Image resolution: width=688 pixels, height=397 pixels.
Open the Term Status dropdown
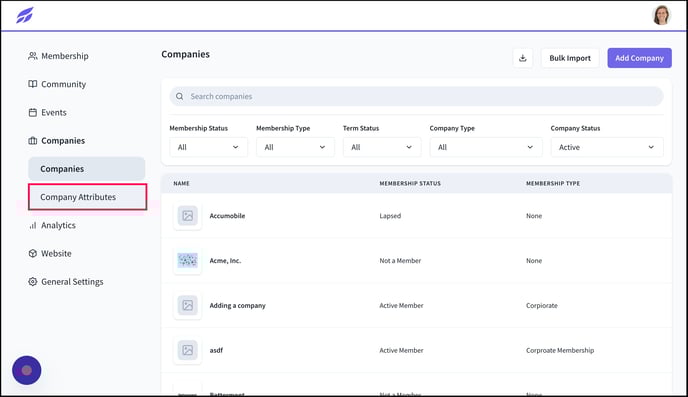pyautogui.click(x=382, y=147)
